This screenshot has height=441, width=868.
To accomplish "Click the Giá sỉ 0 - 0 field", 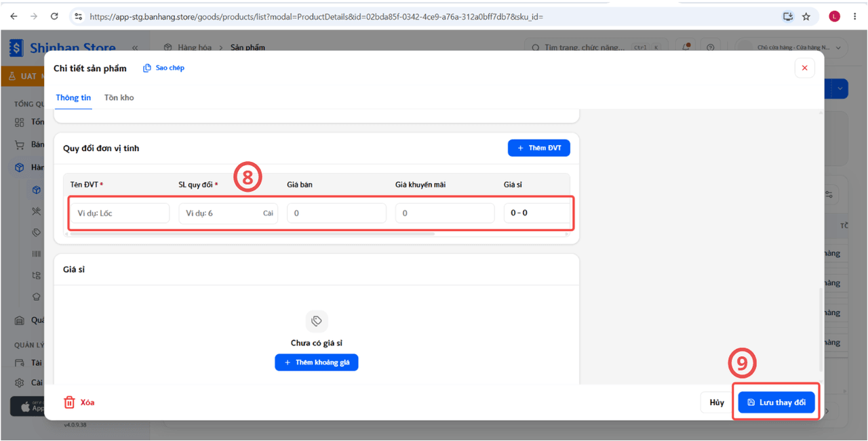I will tap(536, 213).
